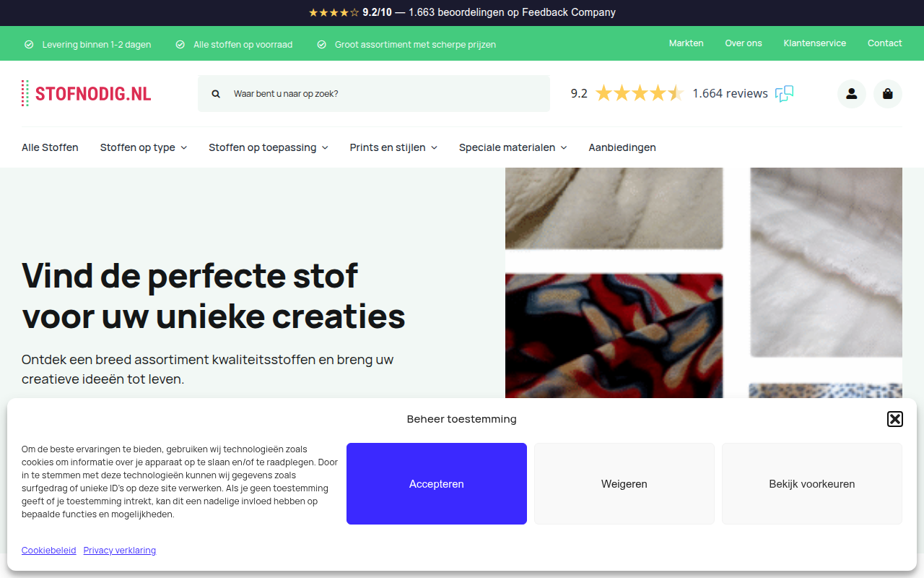Click the checkmark icon beside 'Levering binnen 1-2 dagen'
The width and height of the screenshot is (924, 578).
pos(29,45)
